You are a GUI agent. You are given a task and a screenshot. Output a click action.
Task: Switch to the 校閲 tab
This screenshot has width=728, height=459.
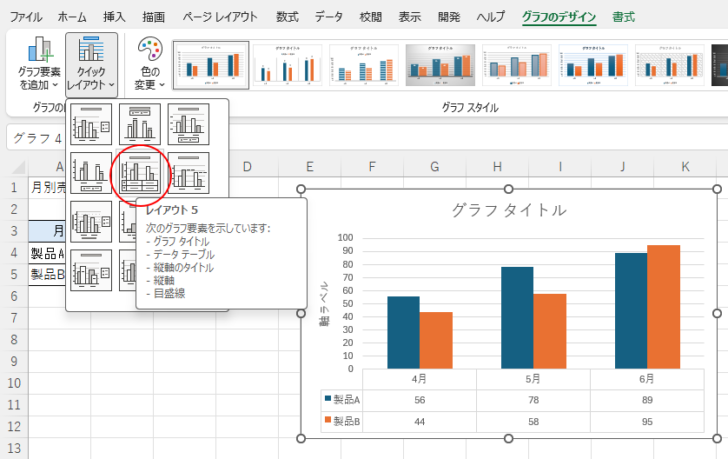pos(370,17)
